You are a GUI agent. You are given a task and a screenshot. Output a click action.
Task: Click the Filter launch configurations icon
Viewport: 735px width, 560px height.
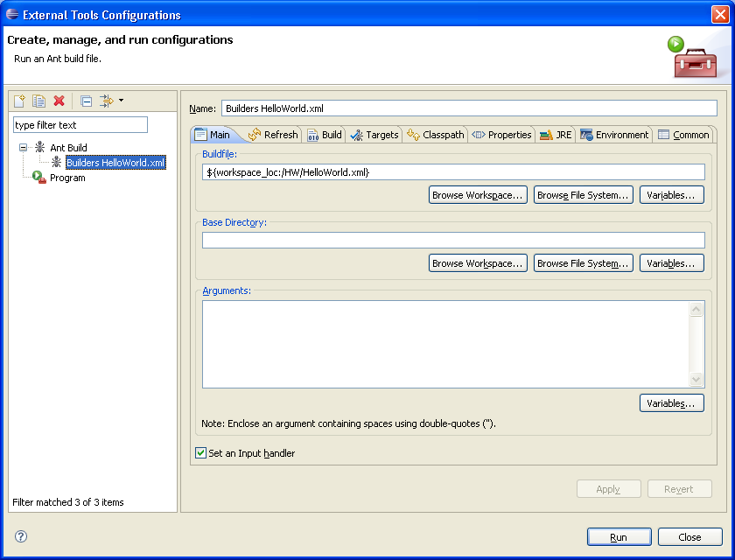point(107,101)
